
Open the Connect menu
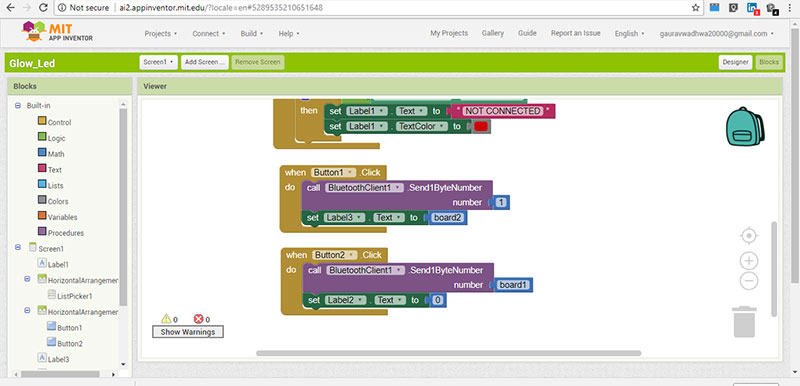(x=209, y=34)
